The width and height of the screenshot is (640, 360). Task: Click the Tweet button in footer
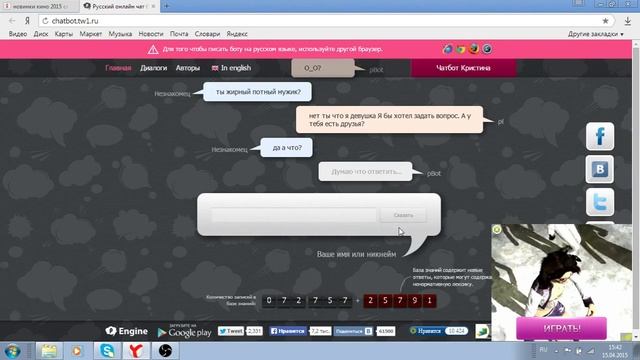(231, 331)
